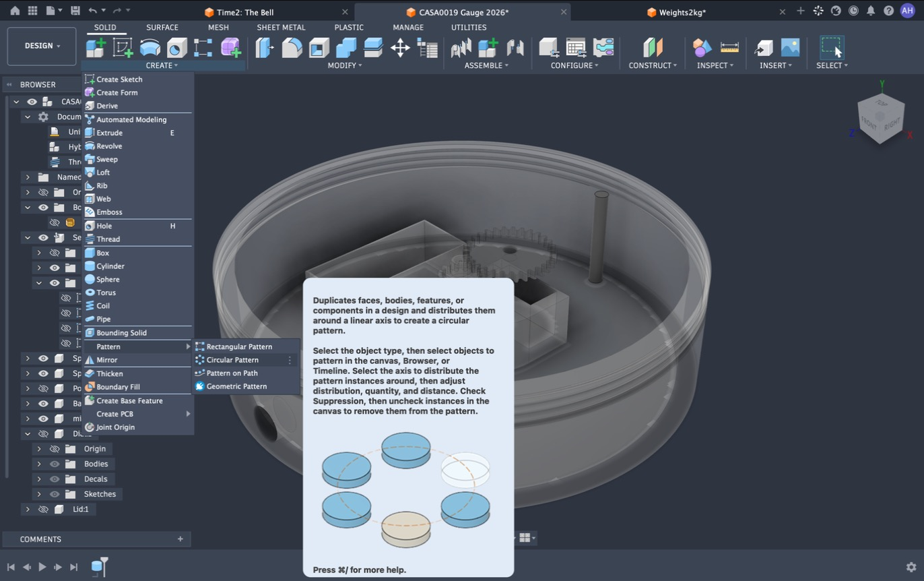Viewport: 924px width, 581px height.
Task: Expand the Bodies folder in the browser tree
Action: click(38, 464)
